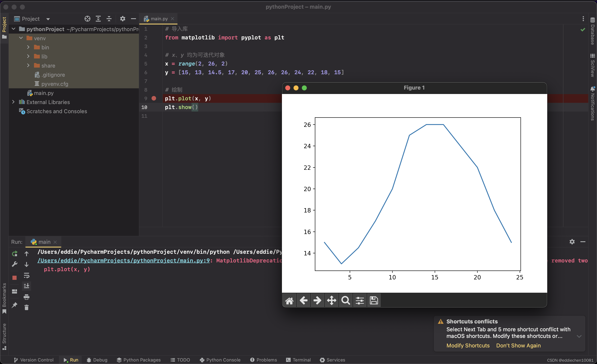Stop the running process with red square
This screenshot has height=364, width=597.
15,278
